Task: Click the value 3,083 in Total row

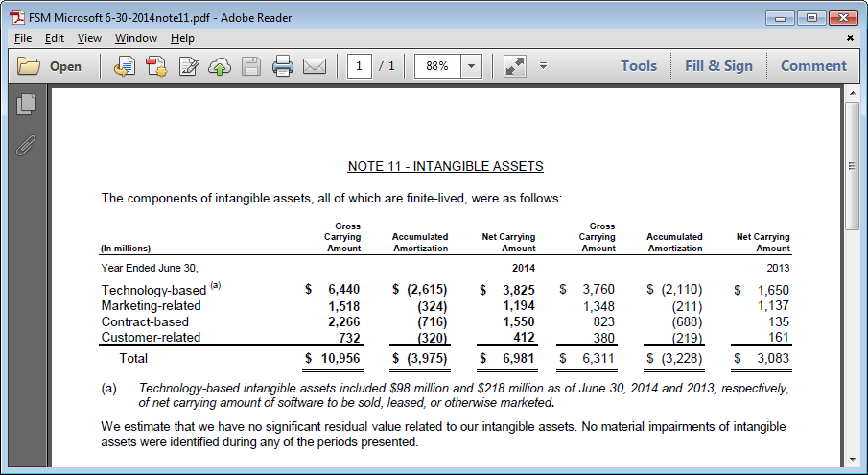Action: 773,358
